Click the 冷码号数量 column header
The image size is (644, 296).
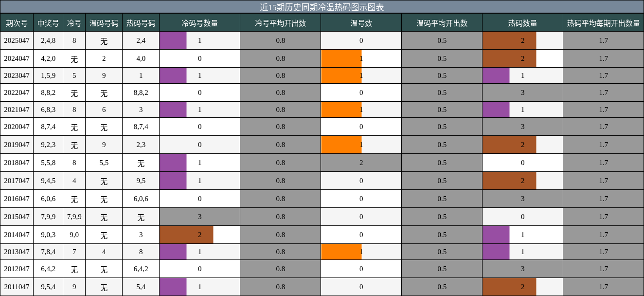point(199,22)
